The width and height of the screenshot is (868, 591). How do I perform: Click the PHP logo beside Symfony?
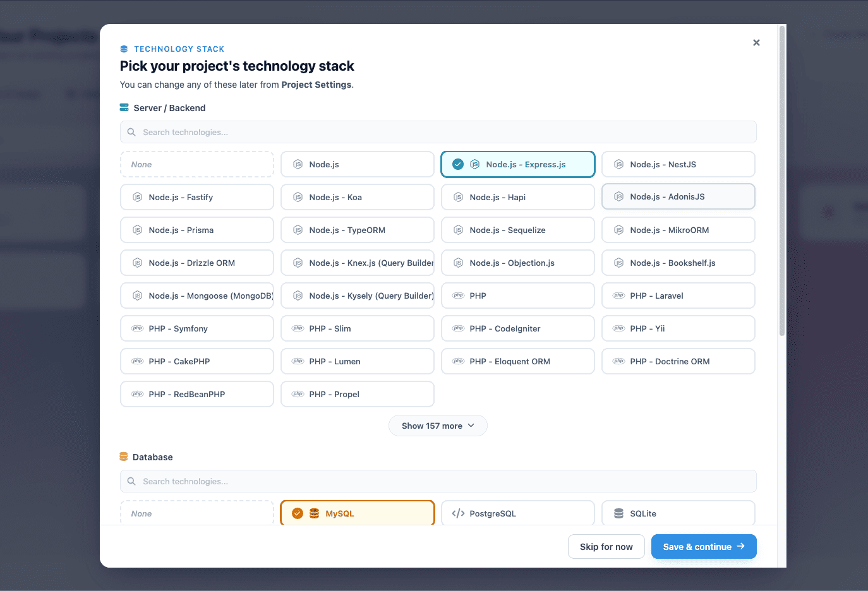pos(137,328)
